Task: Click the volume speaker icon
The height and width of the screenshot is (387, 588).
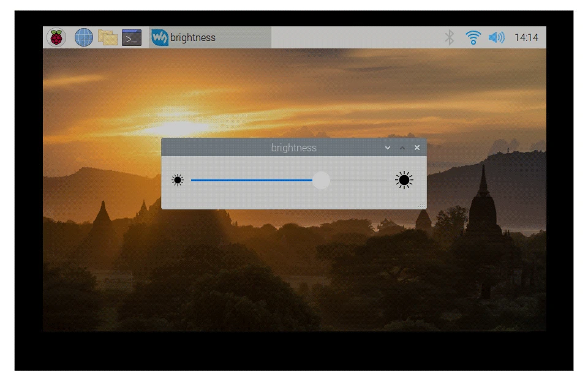Action: tap(496, 37)
